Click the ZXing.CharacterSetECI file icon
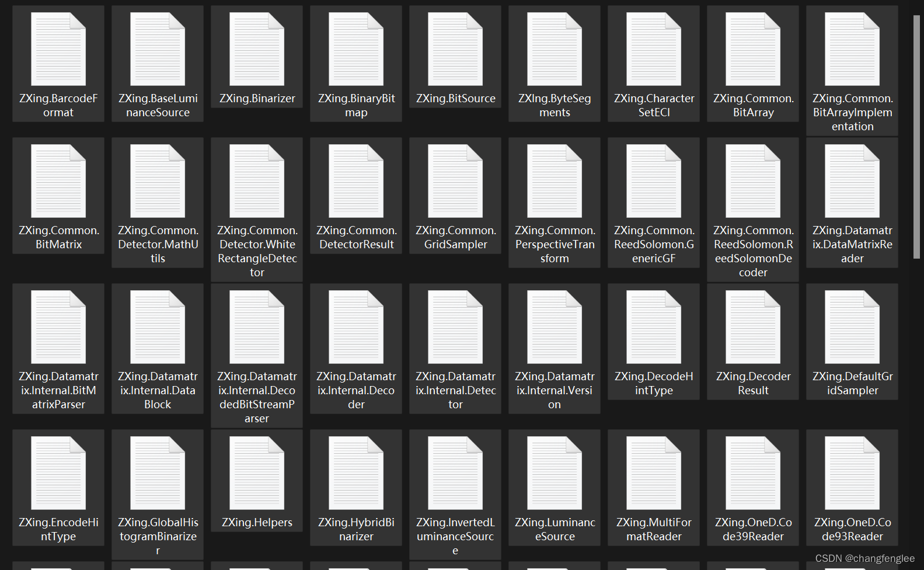The height and width of the screenshot is (570, 924). tap(654, 49)
